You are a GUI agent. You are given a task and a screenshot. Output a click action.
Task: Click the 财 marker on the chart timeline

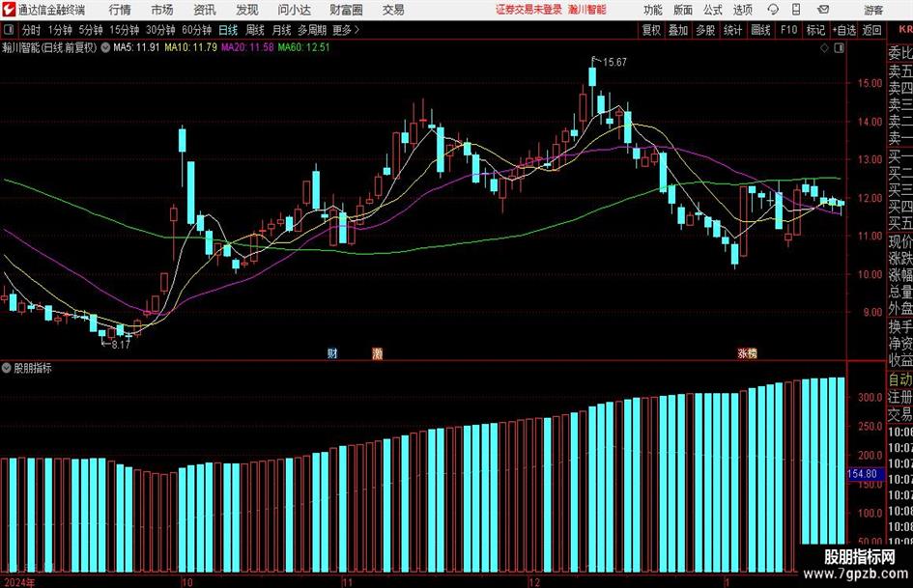(x=332, y=352)
